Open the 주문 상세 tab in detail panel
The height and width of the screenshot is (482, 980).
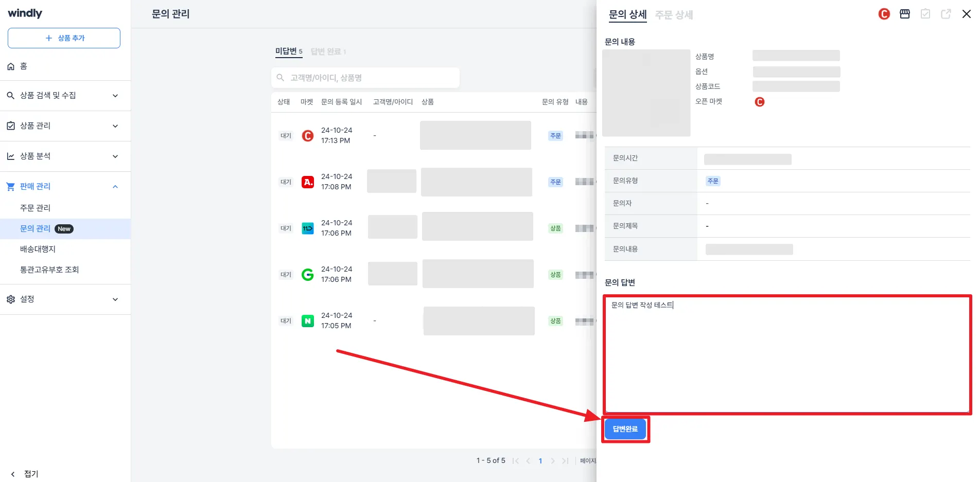coord(674,15)
